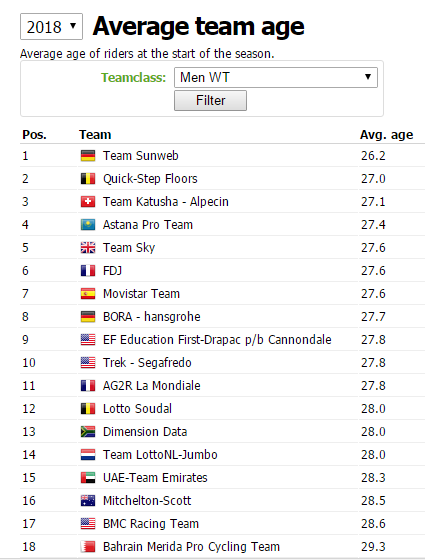Open EF Education First-Drapac p/b Cannondale link

click(217, 340)
